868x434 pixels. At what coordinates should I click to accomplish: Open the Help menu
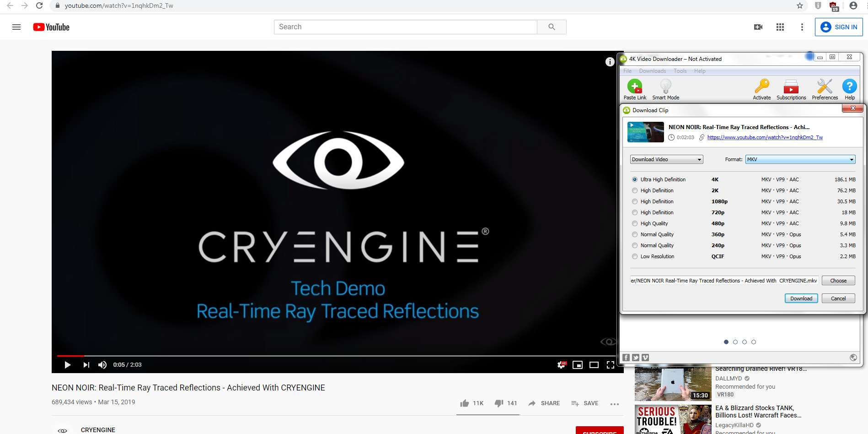(x=700, y=71)
